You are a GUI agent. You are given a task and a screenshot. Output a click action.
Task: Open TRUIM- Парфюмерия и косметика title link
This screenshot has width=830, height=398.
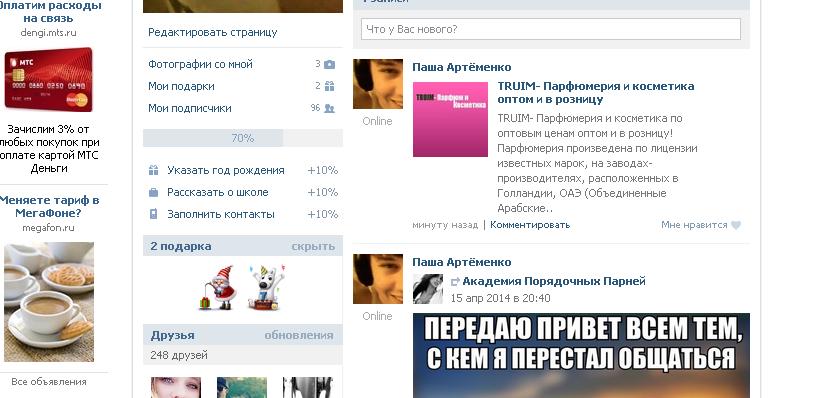[x=596, y=93]
